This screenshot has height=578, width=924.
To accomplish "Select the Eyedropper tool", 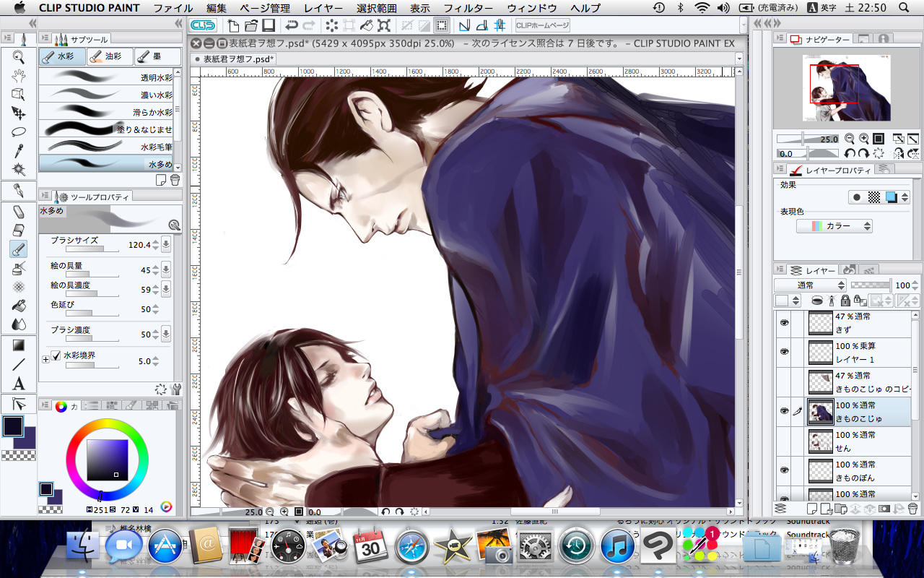I will 19,151.
